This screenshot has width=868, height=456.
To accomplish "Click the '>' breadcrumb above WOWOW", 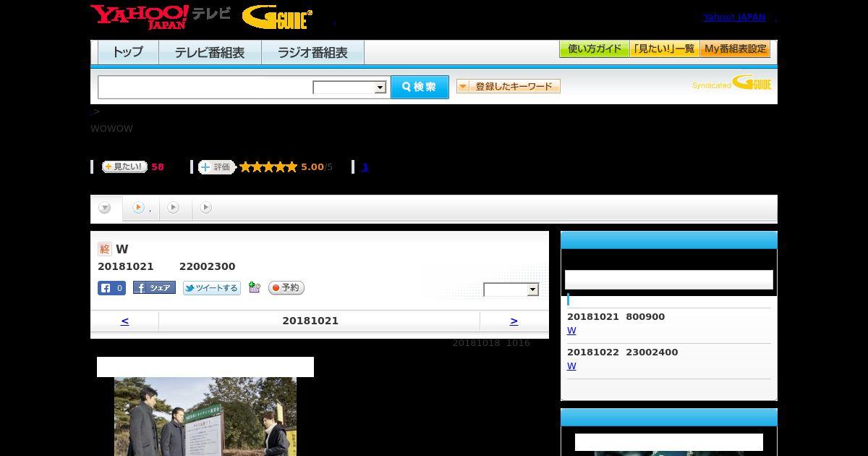I will coord(95,111).
